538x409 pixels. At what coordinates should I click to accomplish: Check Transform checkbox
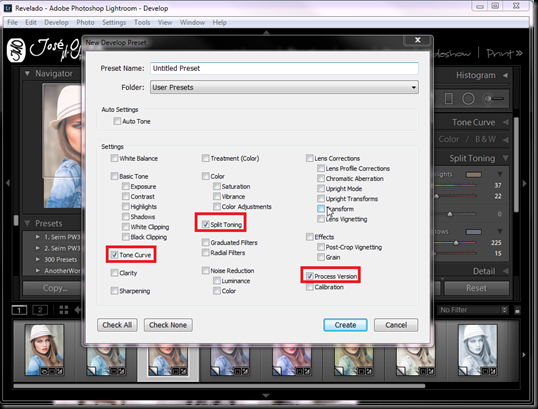pos(321,209)
